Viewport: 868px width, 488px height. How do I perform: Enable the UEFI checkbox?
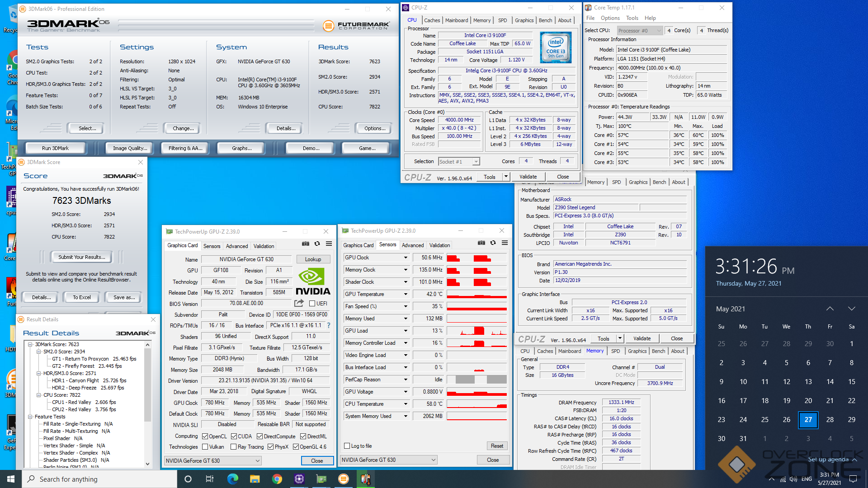(312, 304)
